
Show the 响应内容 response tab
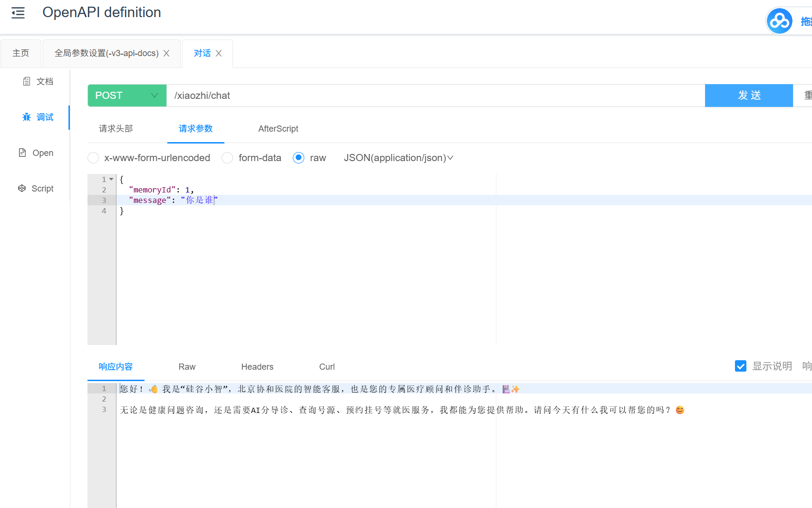point(116,367)
